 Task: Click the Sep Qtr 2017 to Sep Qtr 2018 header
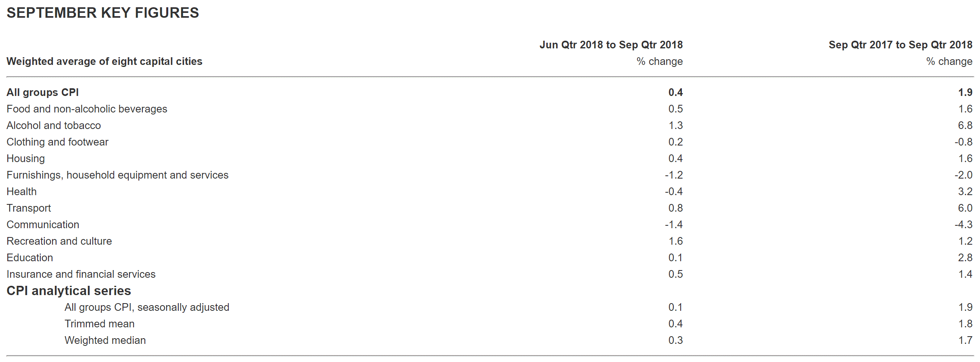point(900,45)
